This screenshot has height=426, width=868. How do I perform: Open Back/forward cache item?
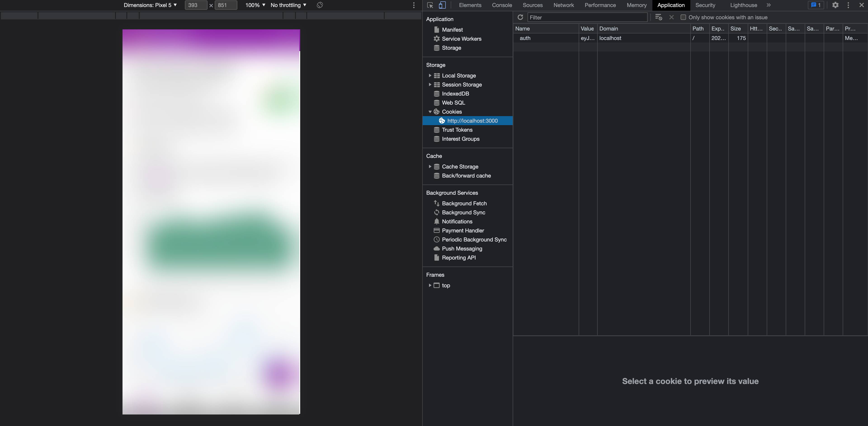click(466, 176)
